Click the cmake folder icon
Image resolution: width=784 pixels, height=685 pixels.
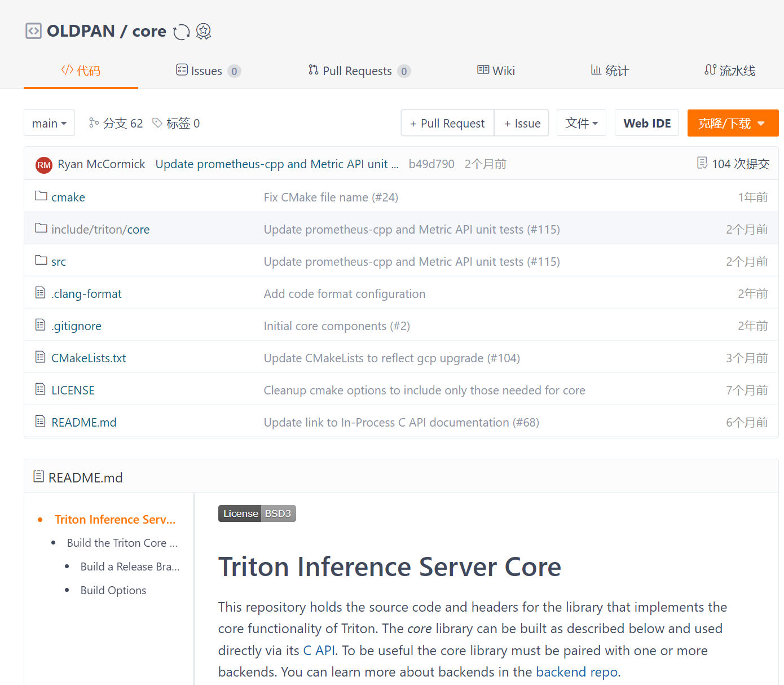coord(41,196)
